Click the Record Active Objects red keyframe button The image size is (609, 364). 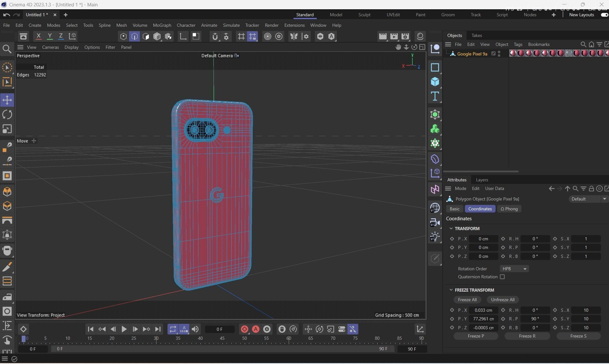tap(244, 329)
